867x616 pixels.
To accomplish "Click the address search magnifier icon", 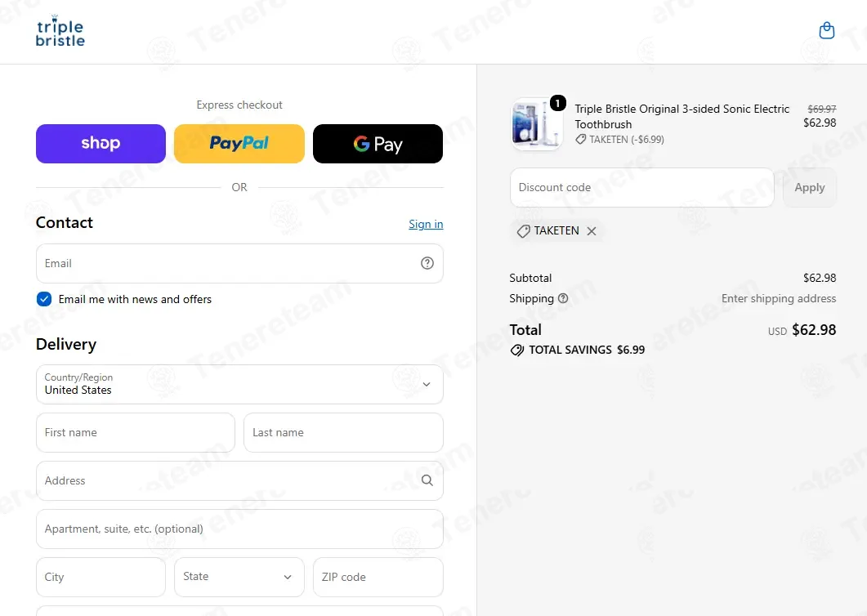I will click(x=427, y=480).
